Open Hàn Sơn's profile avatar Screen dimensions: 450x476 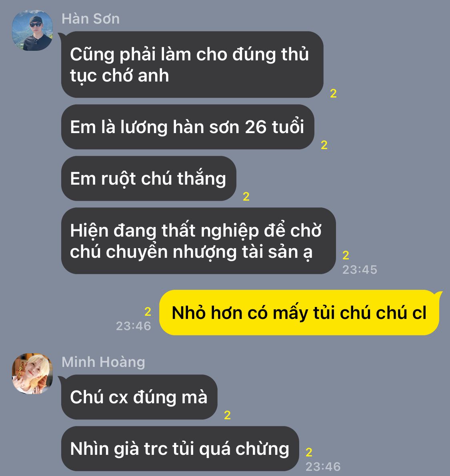pos(32,30)
